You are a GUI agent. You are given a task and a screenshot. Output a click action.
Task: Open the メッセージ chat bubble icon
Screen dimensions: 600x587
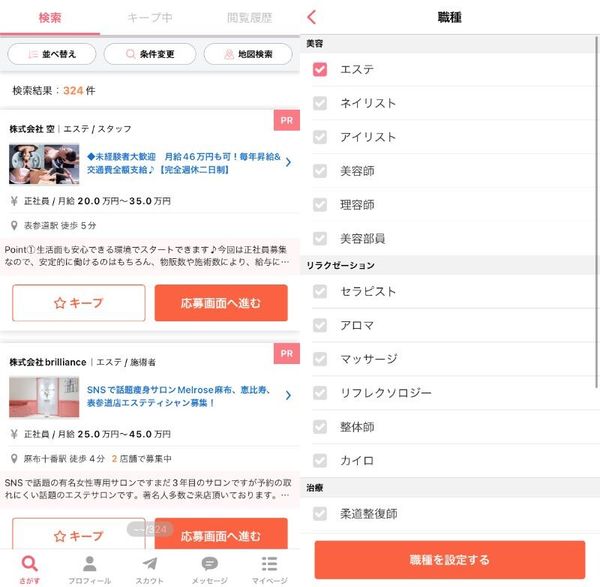[210, 564]
